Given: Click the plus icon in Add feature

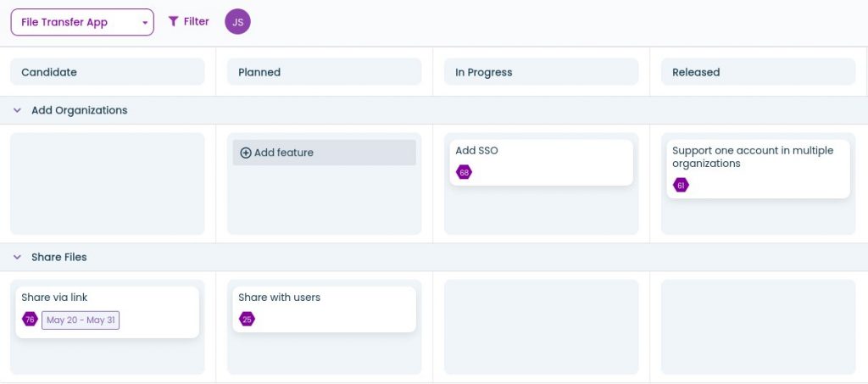Looking at the screenshot, I should [x=246, y=153].
